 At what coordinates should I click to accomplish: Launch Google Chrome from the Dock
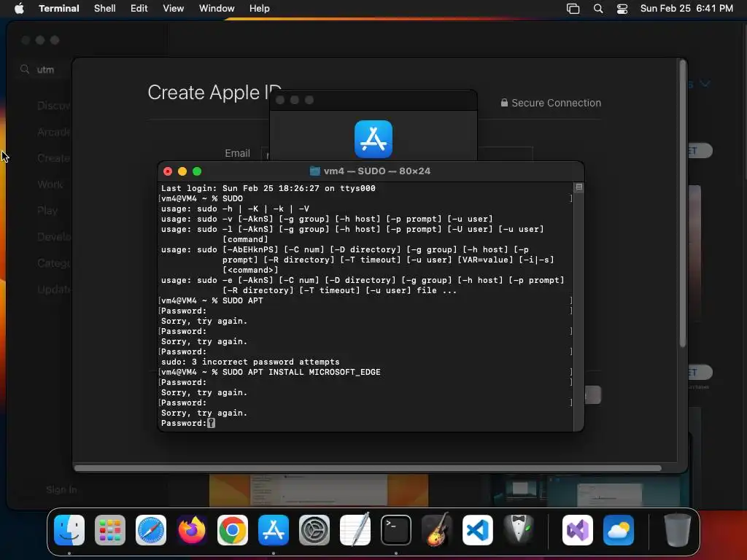point(233,530)
